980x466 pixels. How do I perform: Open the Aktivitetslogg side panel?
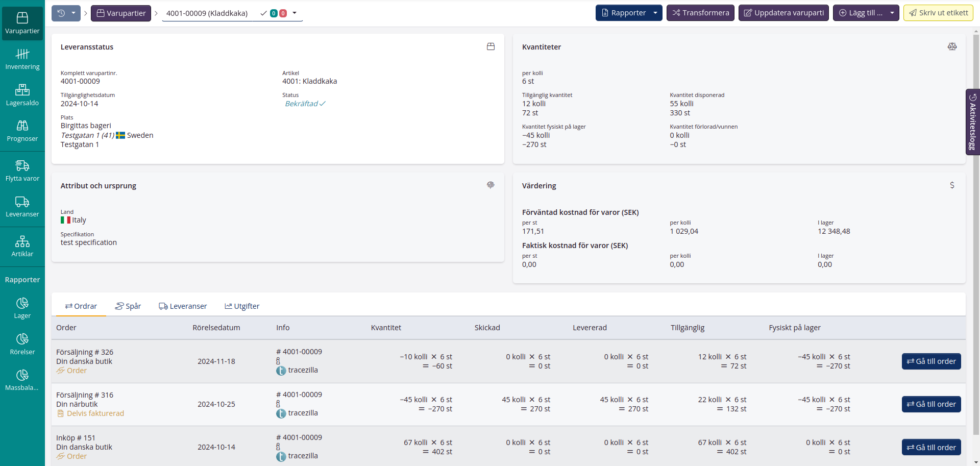coord(972,122)
